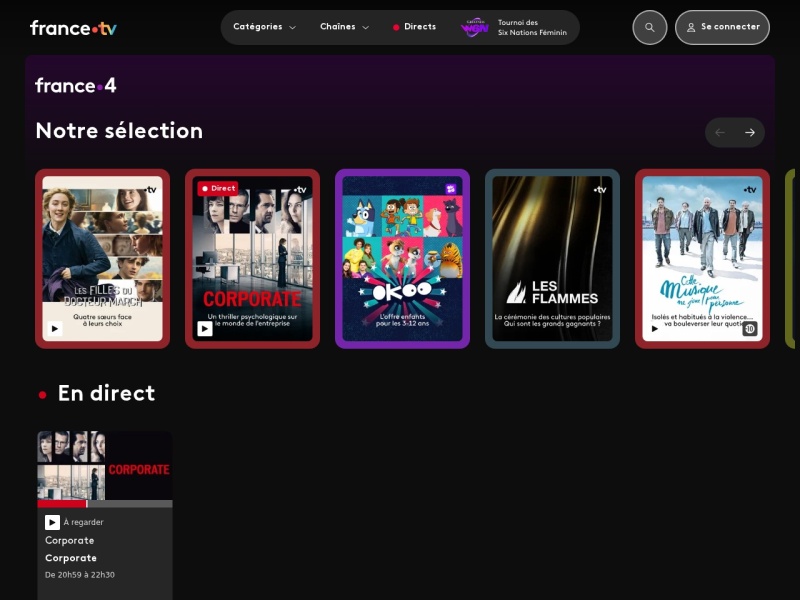Image resolution: width=800 pixels, height=600 pixels.
Task: Play Les Filles du Docteur March
Action: (x=55, y=329)
